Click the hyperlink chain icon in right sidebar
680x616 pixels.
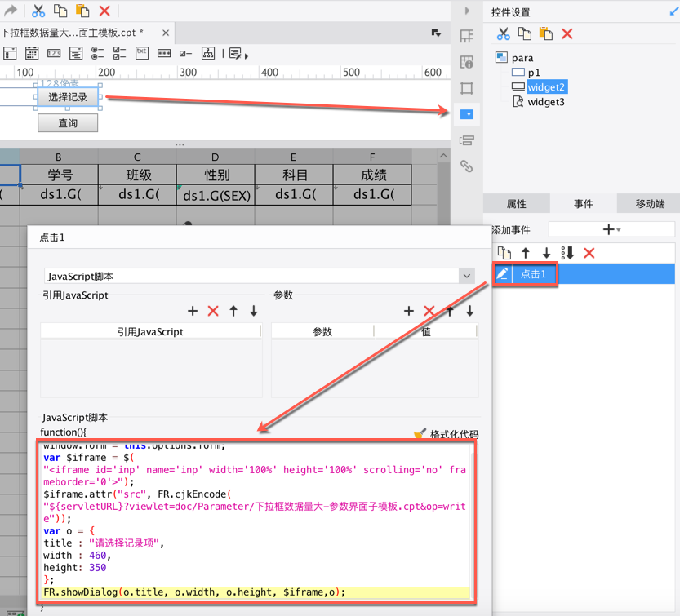(x=467, y=166)
